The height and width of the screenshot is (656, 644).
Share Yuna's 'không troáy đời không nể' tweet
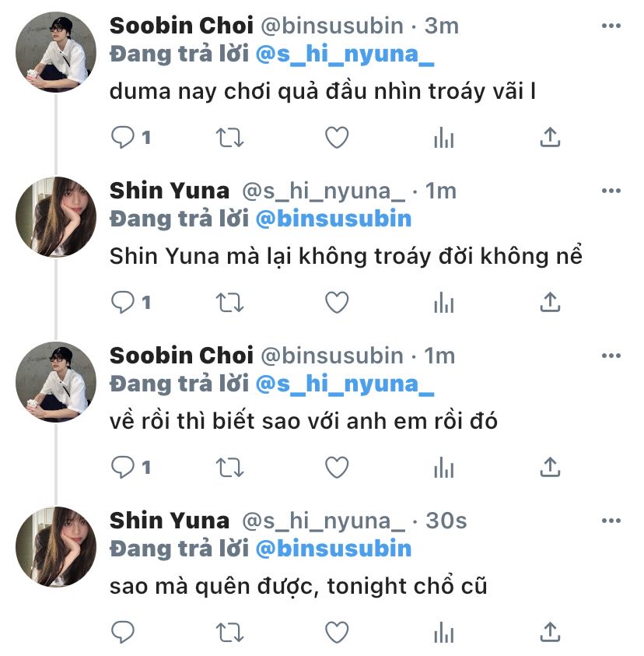click(550, 303)
